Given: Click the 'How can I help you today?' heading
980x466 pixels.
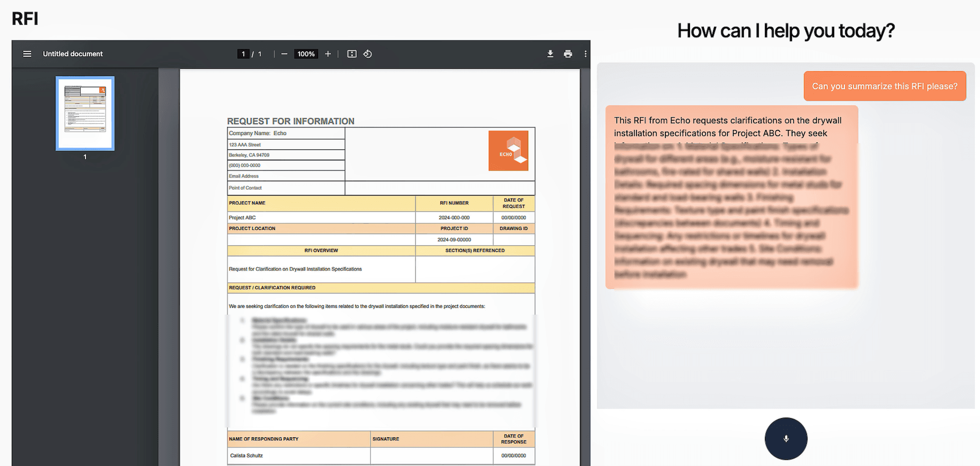Looking at the screenshot, I should (786, 31).
